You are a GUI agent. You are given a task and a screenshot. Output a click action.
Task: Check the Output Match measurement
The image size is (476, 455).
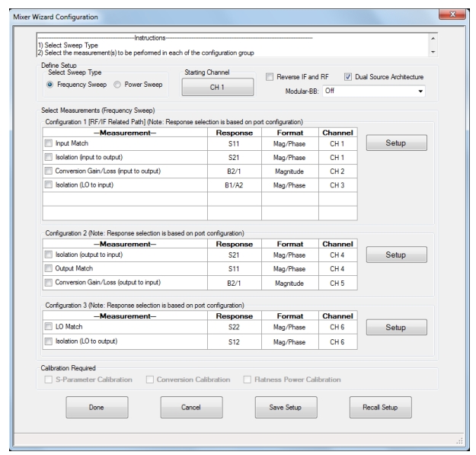[x=50, y=270]
